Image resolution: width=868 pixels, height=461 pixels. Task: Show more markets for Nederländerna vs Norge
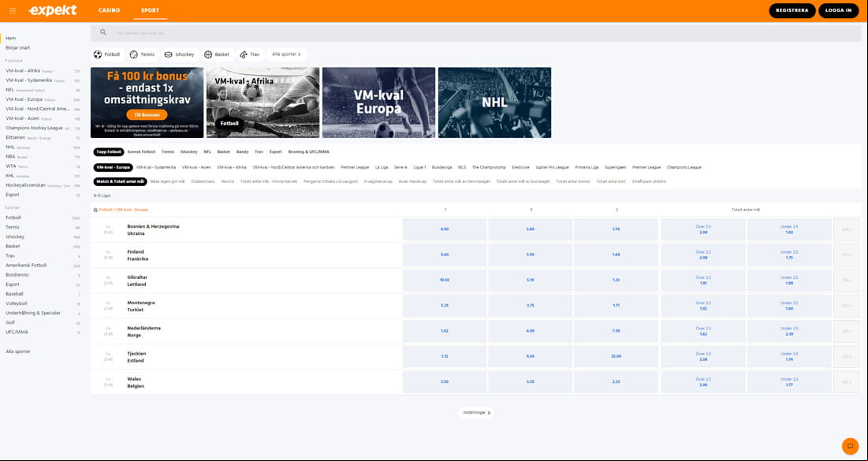click(847, 331)
